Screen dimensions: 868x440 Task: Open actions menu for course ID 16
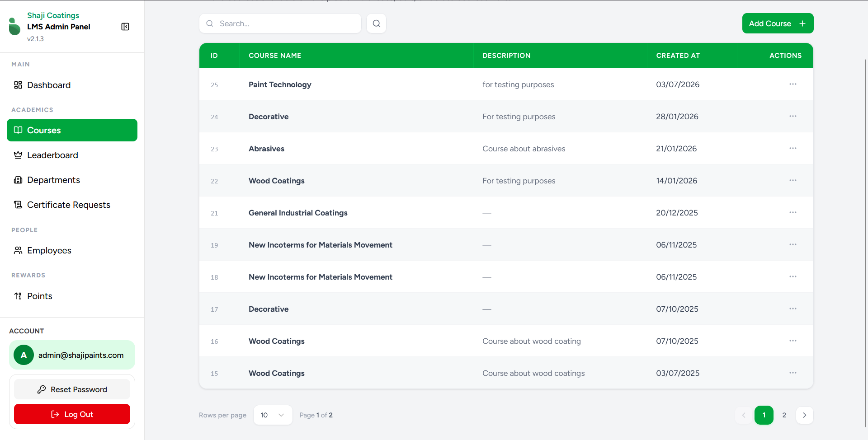[793, 341]
